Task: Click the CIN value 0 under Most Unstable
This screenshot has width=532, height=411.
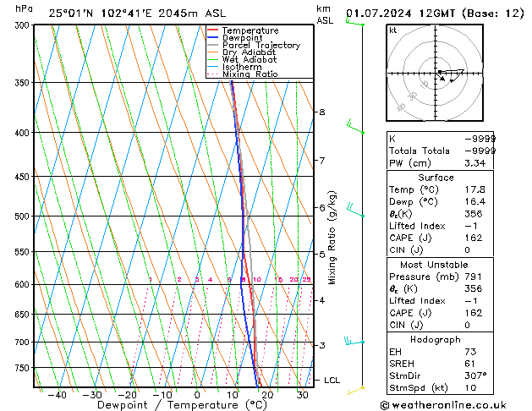Action: click(x=467, y=326)
